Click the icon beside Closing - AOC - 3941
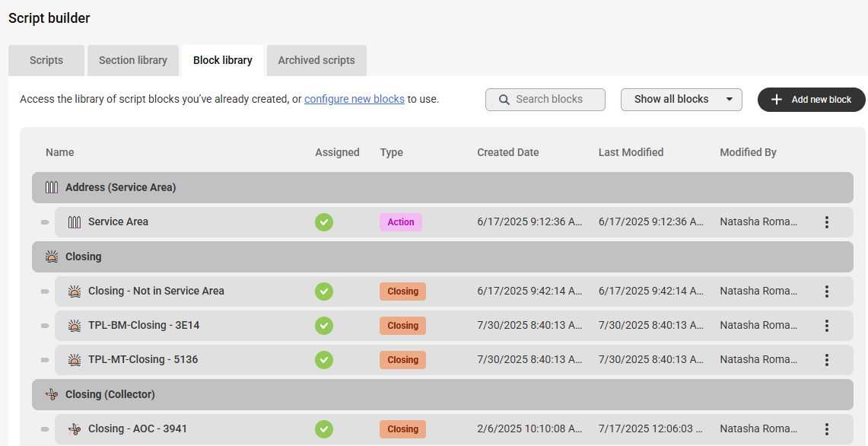The height and width of the screenshot is (446, 868). 75,428
